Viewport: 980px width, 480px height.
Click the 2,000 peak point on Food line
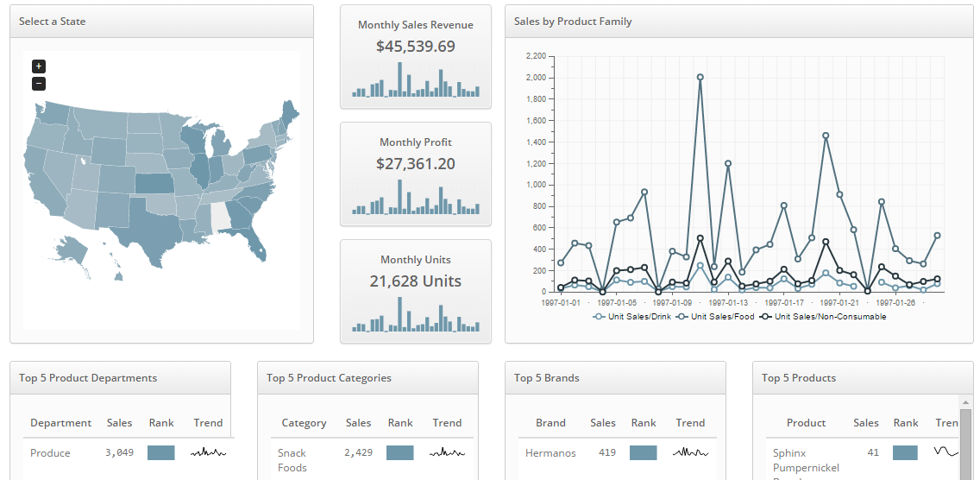[700, 78]
